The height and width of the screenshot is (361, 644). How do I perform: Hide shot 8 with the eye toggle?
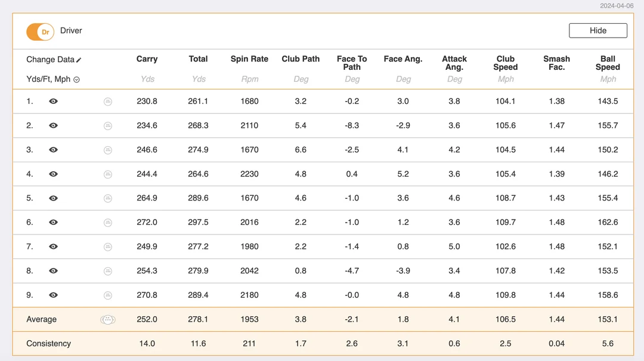(x=53, y=270)
